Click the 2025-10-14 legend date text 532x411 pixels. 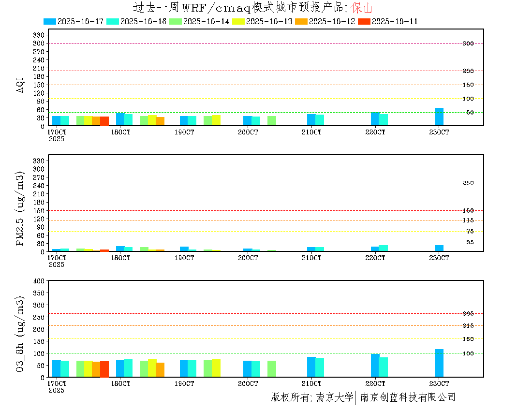[x=206, y=21]
